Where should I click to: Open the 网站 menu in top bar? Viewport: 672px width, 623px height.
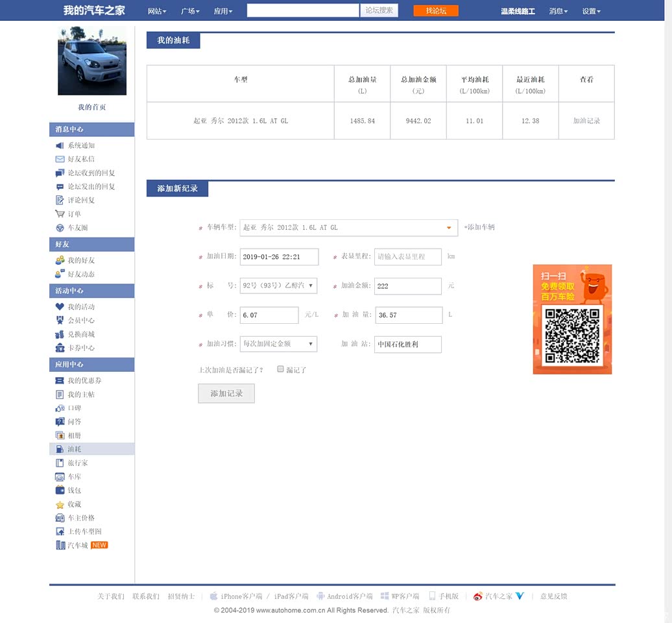pyautogui.click(x=157, y=11)
